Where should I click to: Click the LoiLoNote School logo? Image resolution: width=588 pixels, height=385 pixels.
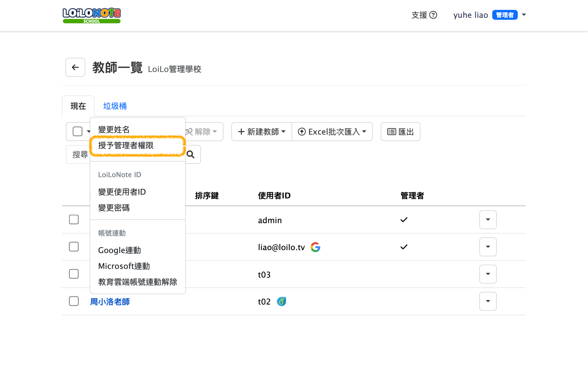(91, 15)
